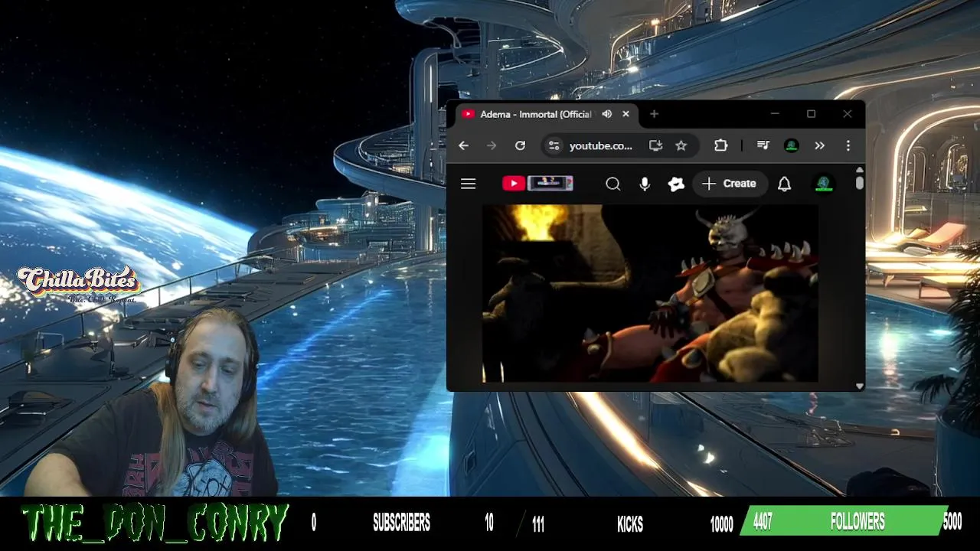Expand the hidden toolbar items chevron
Image resolution: width=980 pixels, height=551 pixels.
point(819,145)
